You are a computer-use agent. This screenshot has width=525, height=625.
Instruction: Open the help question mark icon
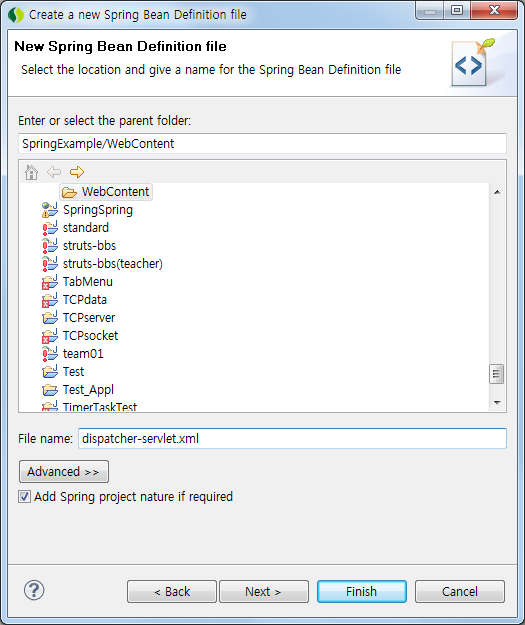pos(34,590)
